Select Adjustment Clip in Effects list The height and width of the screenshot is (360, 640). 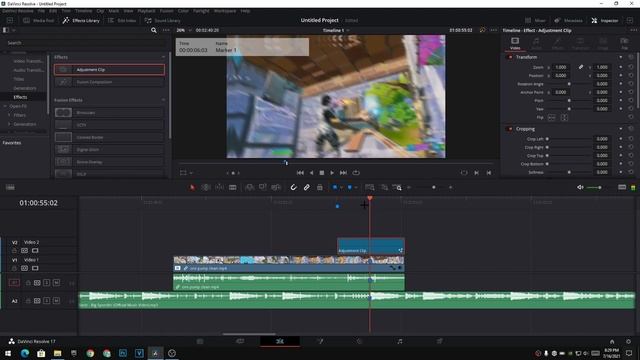109,69
